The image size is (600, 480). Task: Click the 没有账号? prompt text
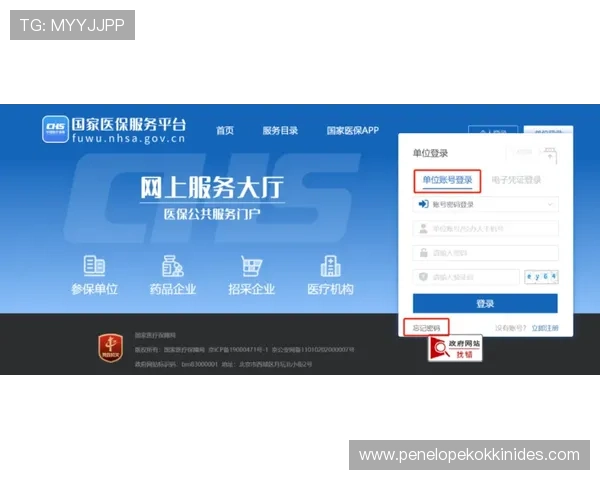point(510,328)
